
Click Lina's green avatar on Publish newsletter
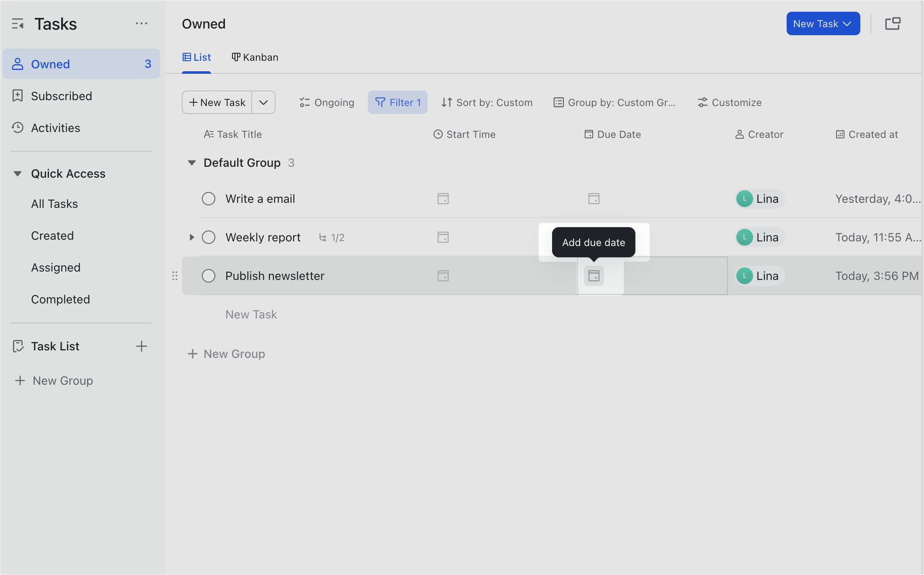click(744, 276)
